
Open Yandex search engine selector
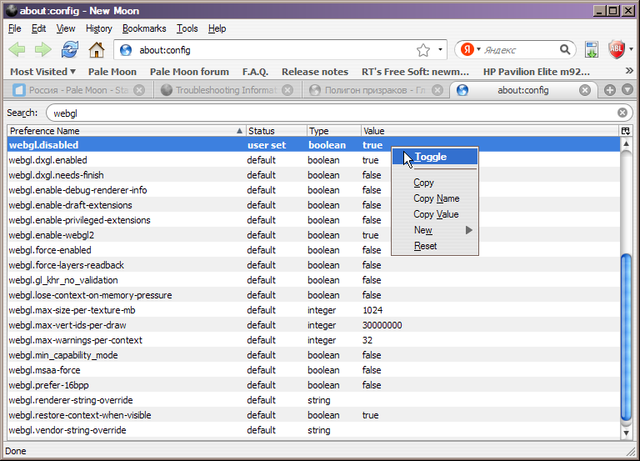coord(471,50)
